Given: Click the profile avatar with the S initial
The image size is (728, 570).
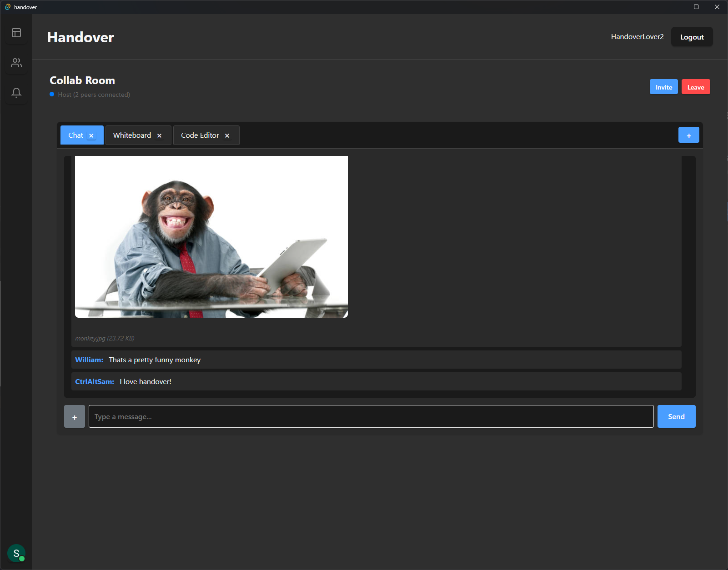Looking at the screenshot, I should click(15, 553).
